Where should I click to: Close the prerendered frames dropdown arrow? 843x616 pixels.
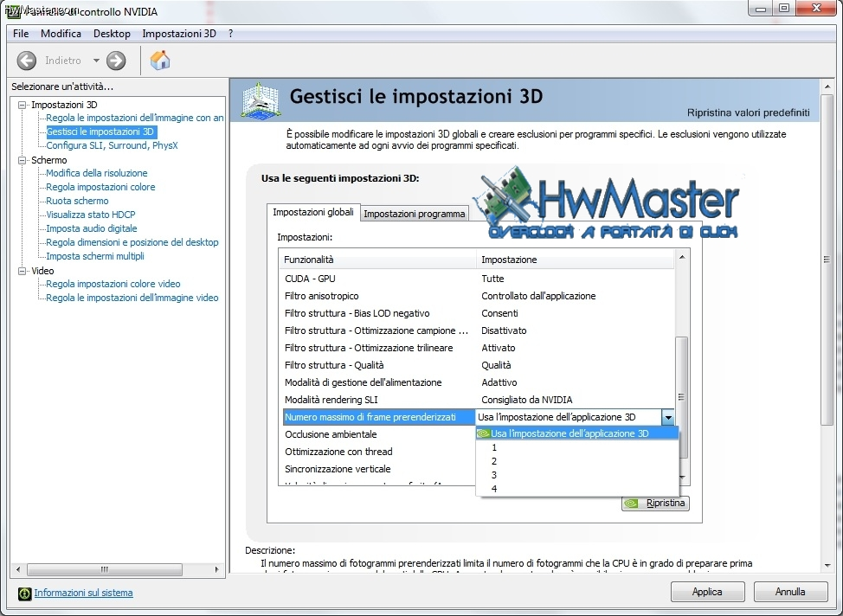coord(667,417)
